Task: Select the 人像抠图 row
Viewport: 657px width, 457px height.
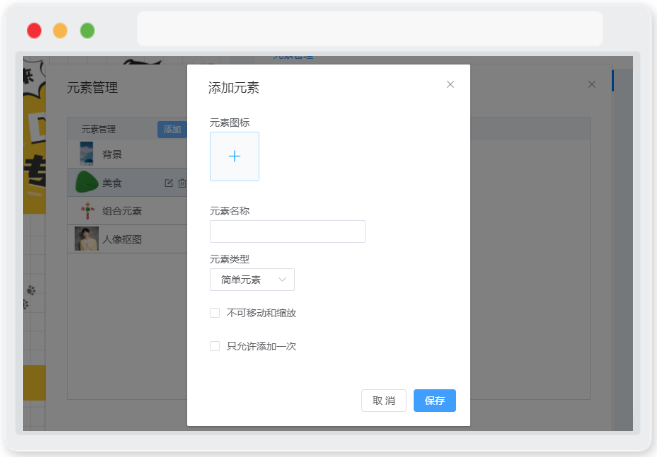Action: pyautogui.click(x=127, y=239)
